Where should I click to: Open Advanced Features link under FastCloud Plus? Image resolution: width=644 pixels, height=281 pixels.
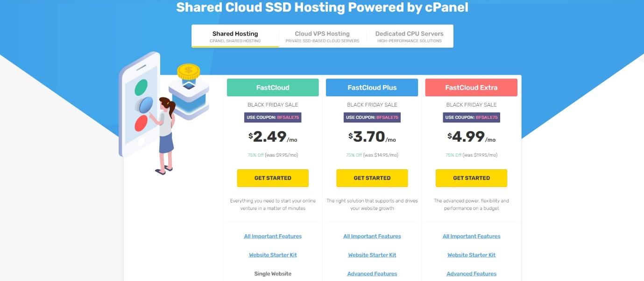point(372,274)
